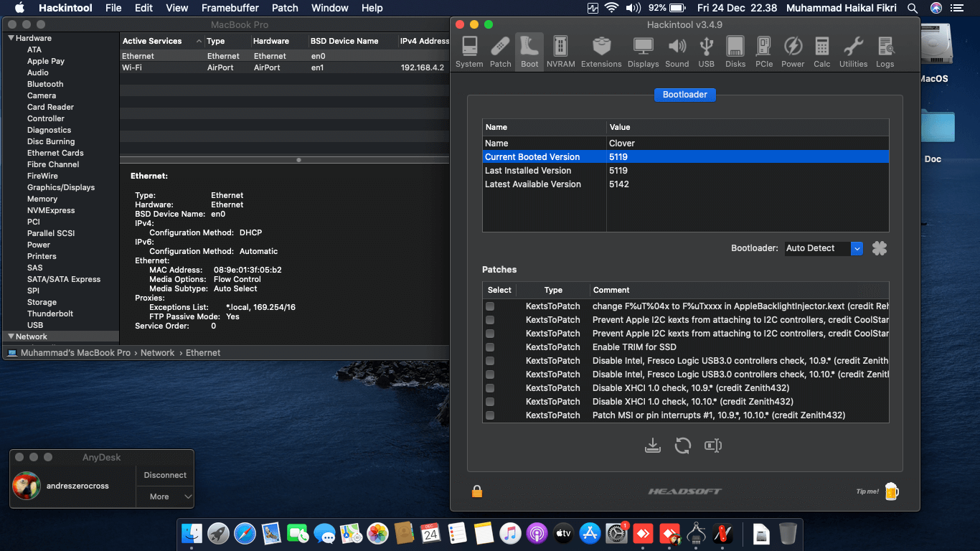Collapse the Hardware section in sidebar
This screenshot has height=551, width=980.
click(x=11, y=38)
